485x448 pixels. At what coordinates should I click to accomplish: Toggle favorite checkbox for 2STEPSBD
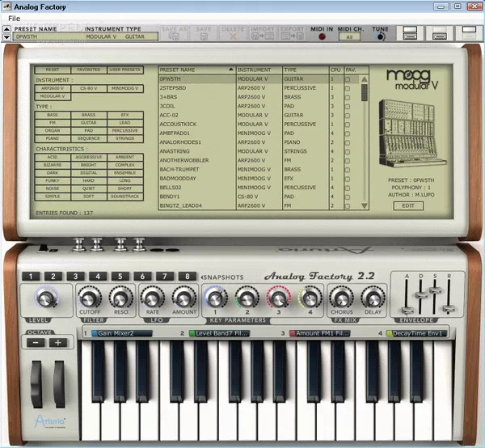click(x=348, y=88)
